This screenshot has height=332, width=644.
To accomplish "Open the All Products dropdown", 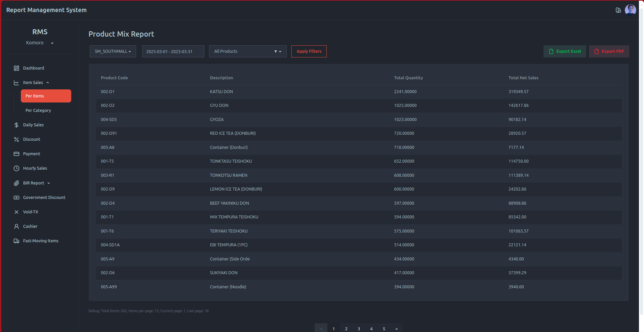I will coord(247,51).
